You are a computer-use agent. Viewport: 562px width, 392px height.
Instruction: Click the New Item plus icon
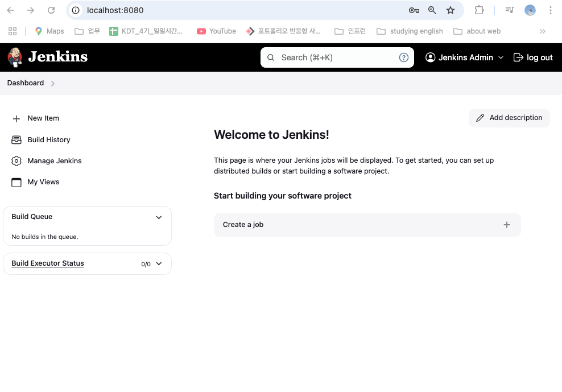pos(16,119)
